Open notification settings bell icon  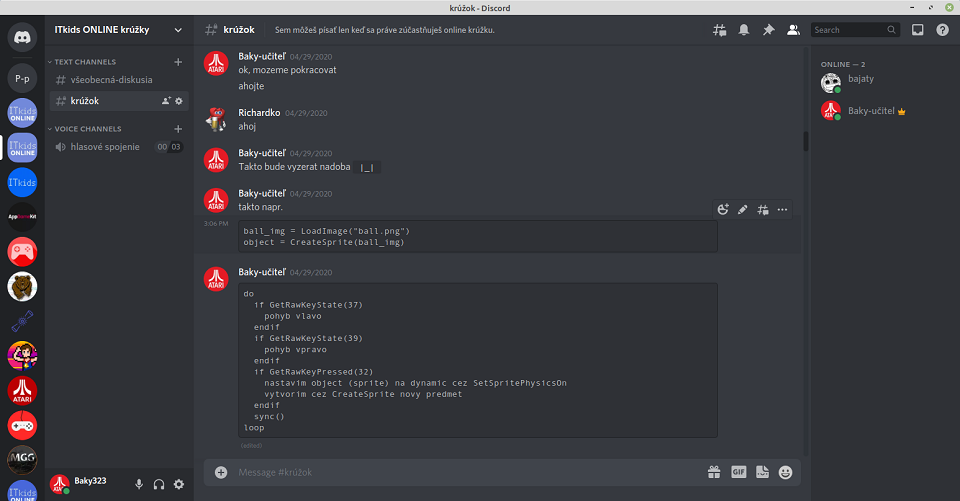click(x=744, y=30)
